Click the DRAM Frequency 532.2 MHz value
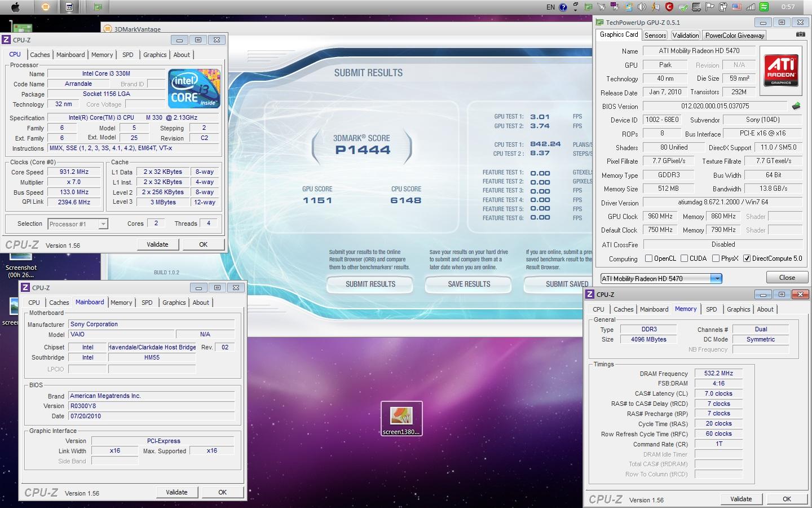812x508 pixels. (718, 373)
